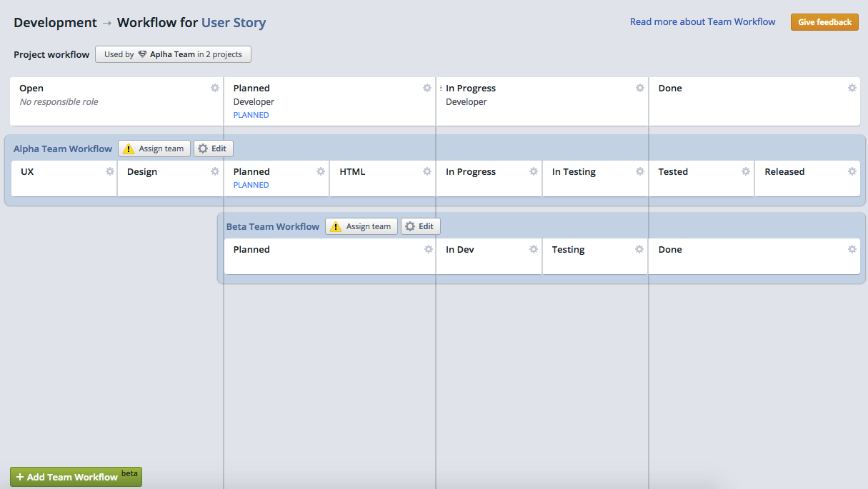Open settings for the UX column
The image size is (868, 489).
[x=109, y=171]
